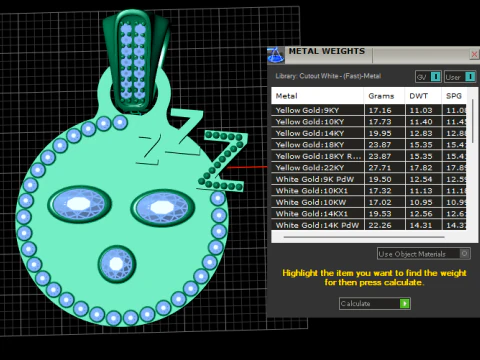Click the SPG column header
The height and width of the screenshot is (360, 480).
point(454,96)
